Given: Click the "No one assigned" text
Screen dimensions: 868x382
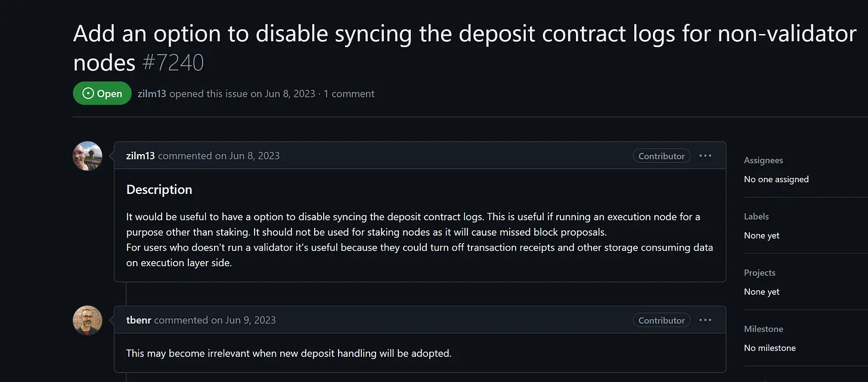Looking at the screenshot, I should 776,179.
